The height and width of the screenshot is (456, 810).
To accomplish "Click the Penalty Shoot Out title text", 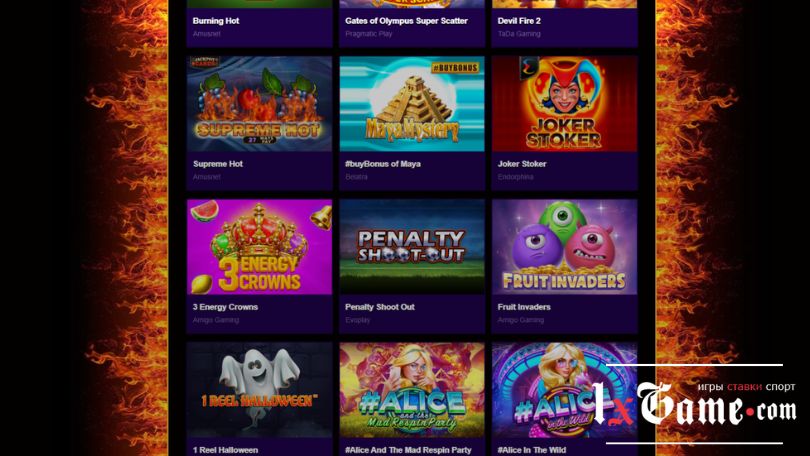I will click(x=380, y=307).
